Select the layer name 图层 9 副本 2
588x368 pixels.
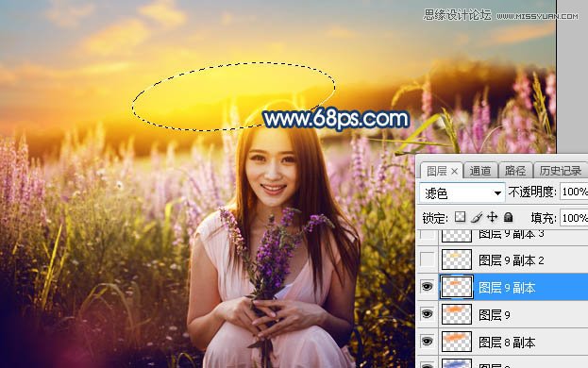[512, 260]
